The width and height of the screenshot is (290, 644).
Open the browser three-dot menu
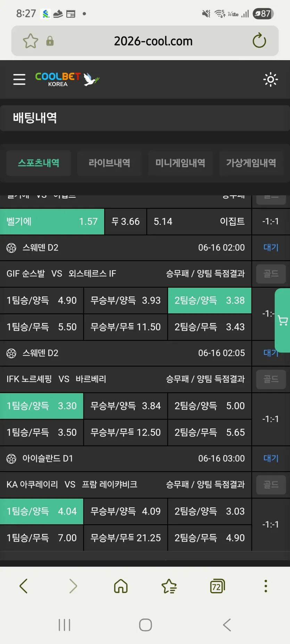pos(266,586)
